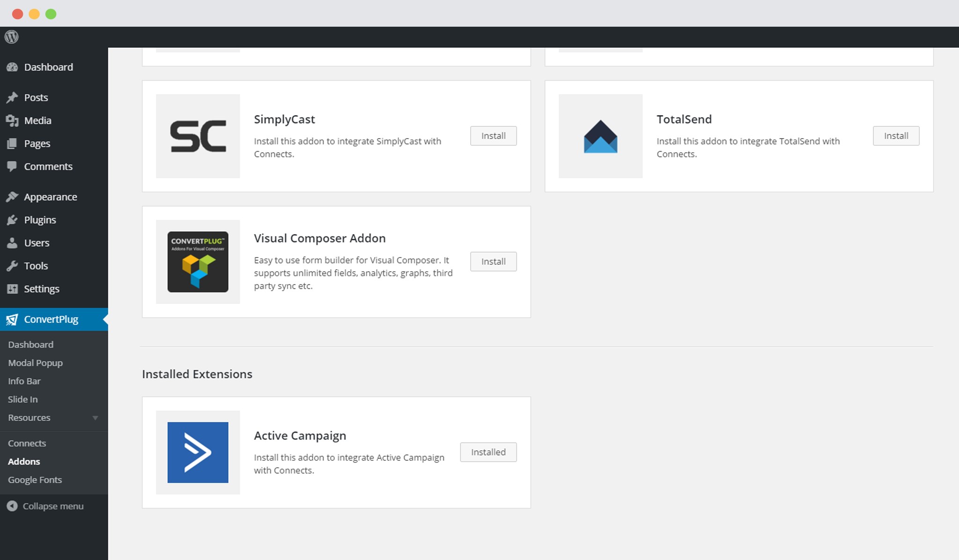The height and width of the screenshot is (560, 959).
Task: Select Info Bar in ConvertPlug menu
Action: click(24, 381)
